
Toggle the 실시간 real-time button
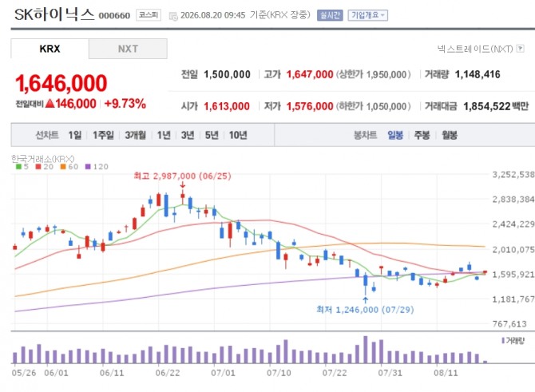(330, 15)
